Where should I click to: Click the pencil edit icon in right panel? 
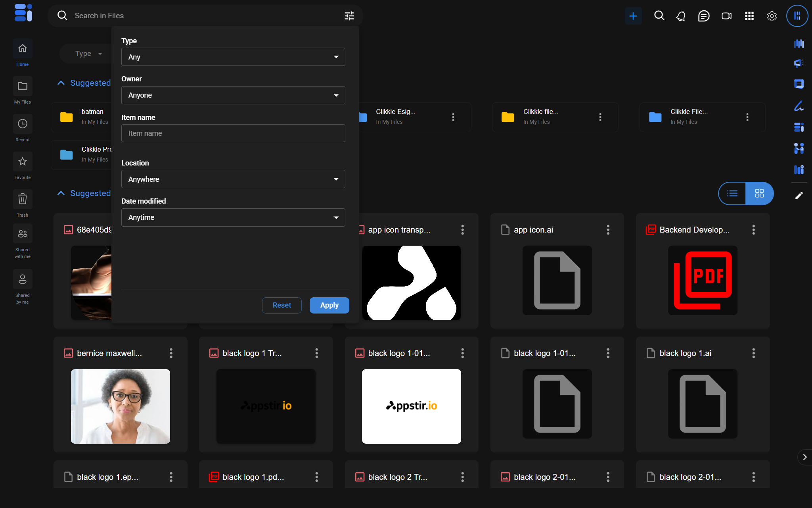click(799, 196)
